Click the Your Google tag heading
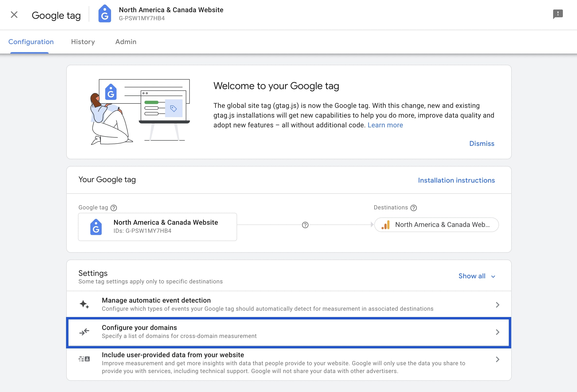 click(x=107, y=180)
